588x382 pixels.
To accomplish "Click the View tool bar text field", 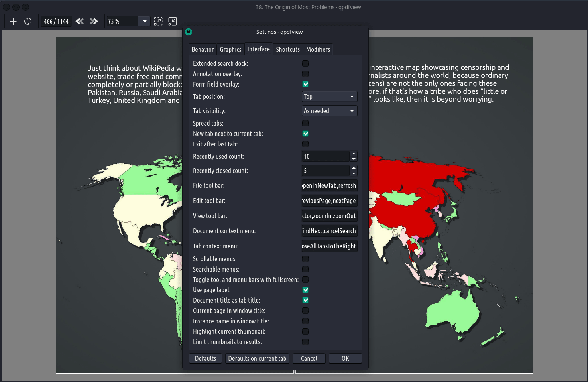I will tap(329, 216).
